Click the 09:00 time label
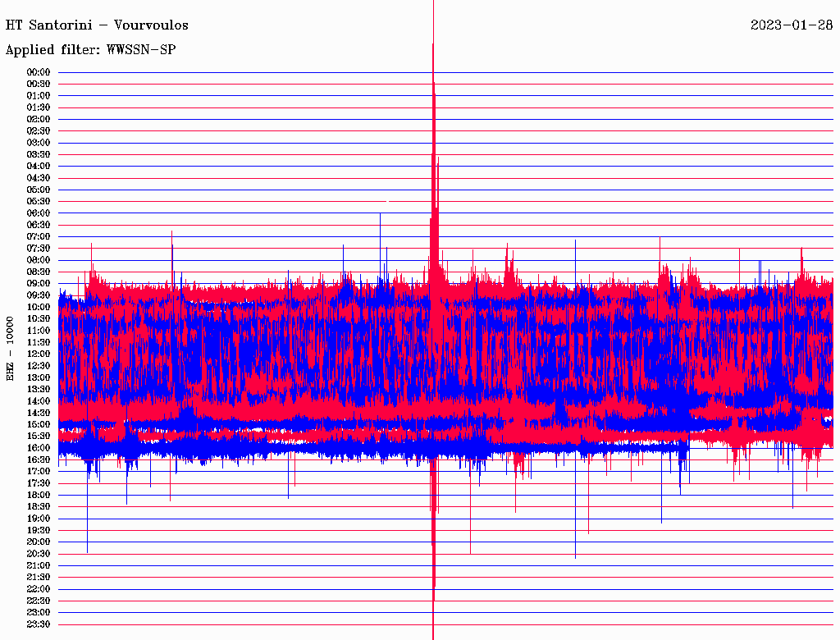This screenshot has width=840, height=640. tap(39, 284)
